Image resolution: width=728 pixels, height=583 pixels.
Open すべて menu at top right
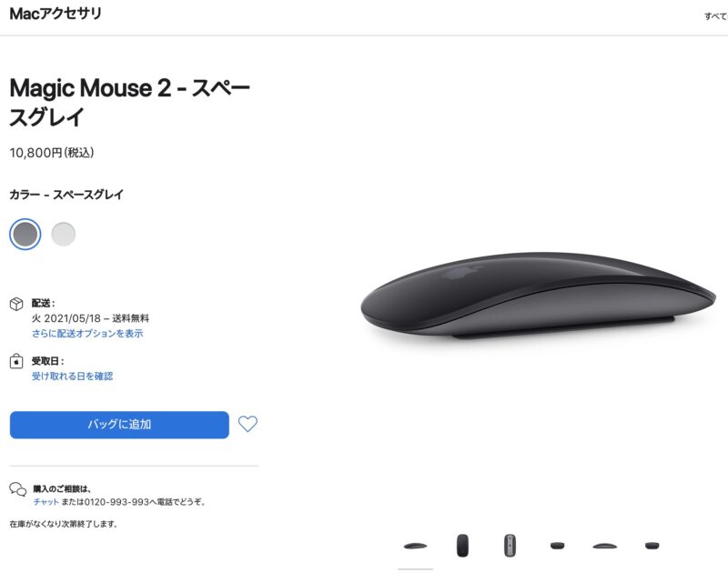click(x=716, y=16)
